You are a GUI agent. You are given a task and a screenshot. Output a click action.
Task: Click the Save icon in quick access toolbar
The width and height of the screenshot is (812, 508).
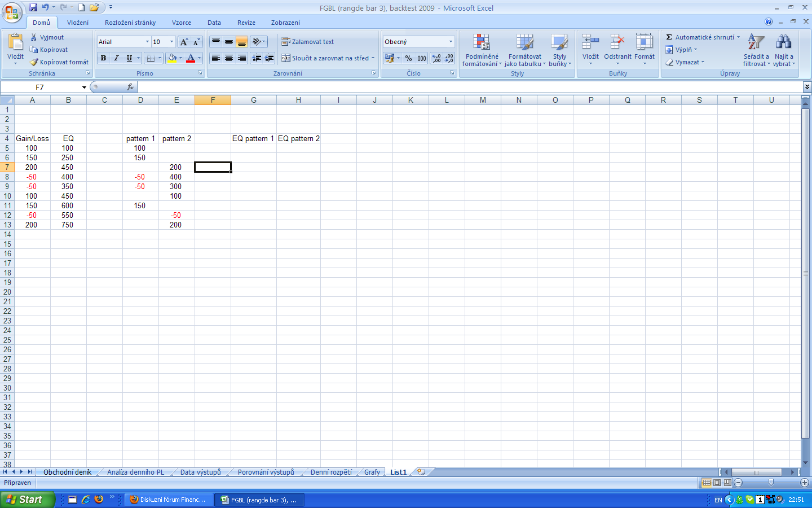33,7
